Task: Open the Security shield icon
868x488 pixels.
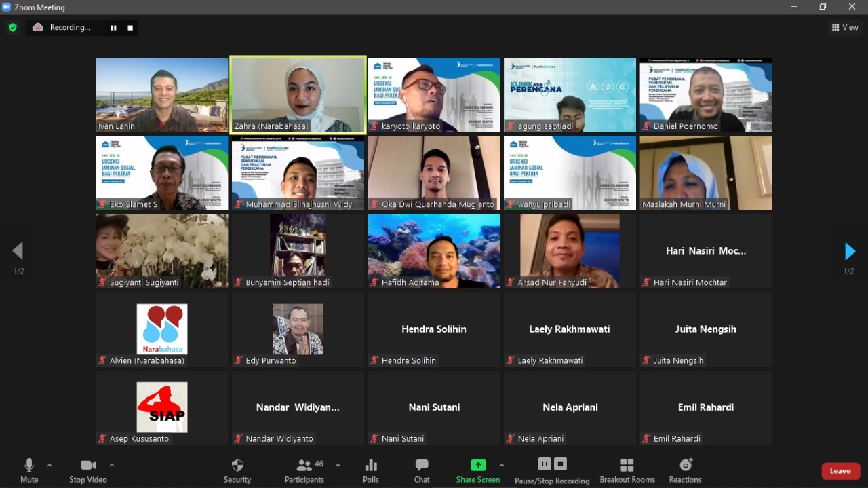Action: (237, 466)
